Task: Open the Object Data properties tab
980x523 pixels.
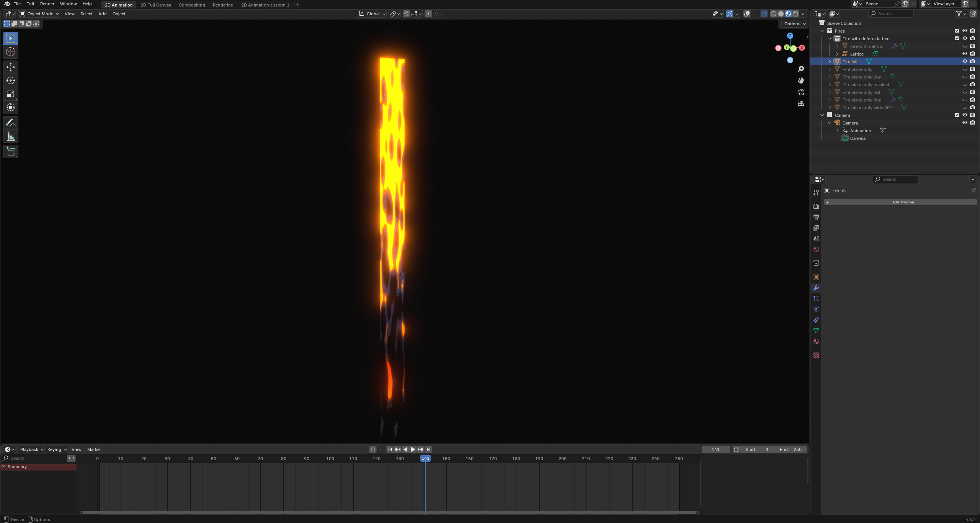Action: pyautogui.click(x=816, y=331)
